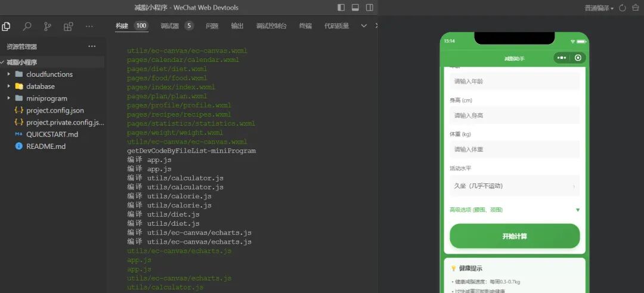Image resolution: width=644 pixels, height=293 pixels.
Task: Toggle the right sidebar layout icon
Action: (370, 7)
